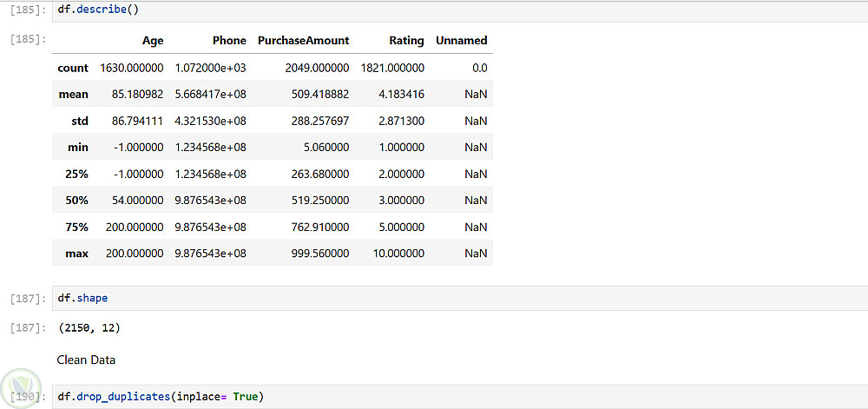The height and width of the screenshot is (409, 868).
Task: Click the df.drop_duplicates code cell
Action: tap(460, 397)
